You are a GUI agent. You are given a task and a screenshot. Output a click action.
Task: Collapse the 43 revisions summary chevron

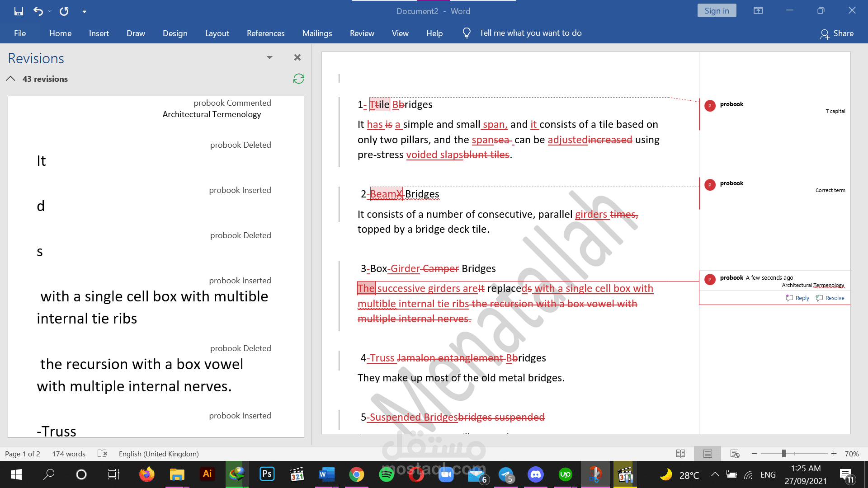click(x=10, y=79)
